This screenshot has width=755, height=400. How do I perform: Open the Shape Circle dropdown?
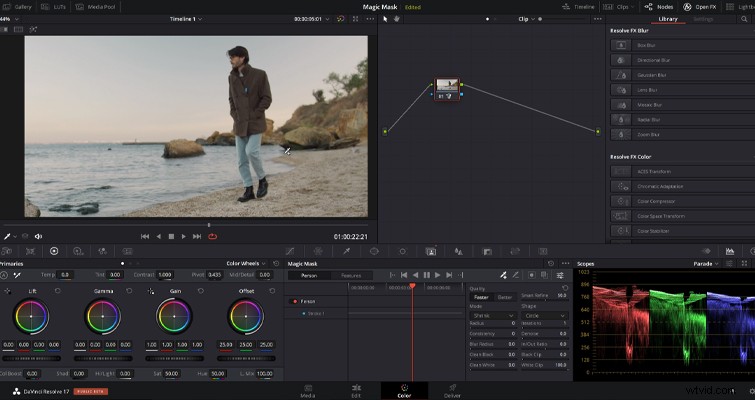[544, 315]
